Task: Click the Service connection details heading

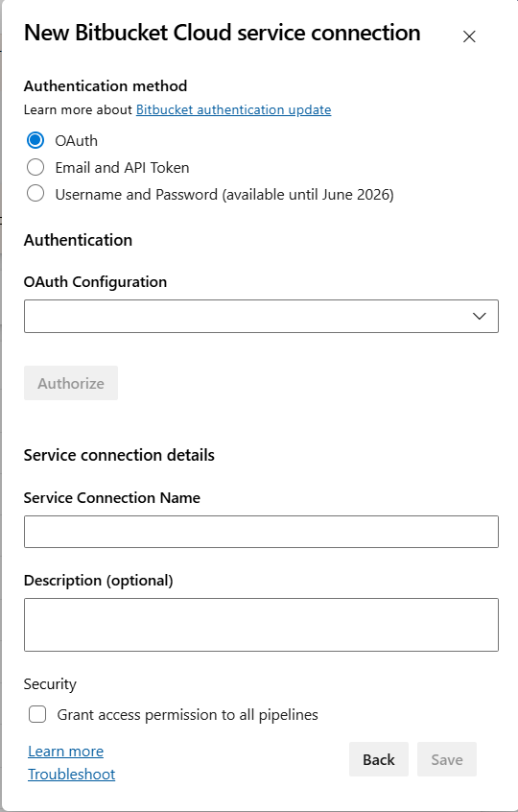Action: (x=119, y=455)
